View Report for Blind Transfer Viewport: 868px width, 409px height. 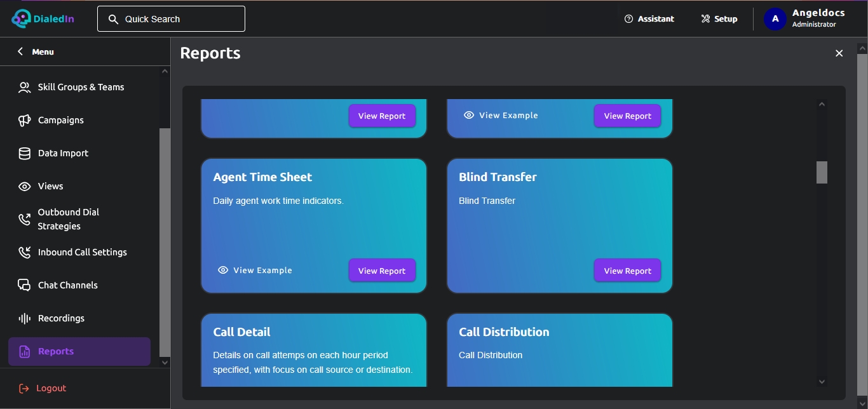pos(628,271)
